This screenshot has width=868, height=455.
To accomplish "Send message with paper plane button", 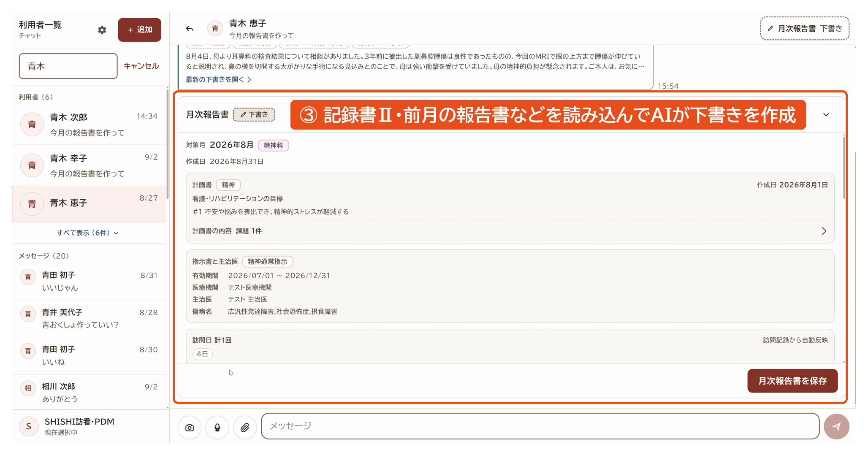I will (x=836, y=426).
